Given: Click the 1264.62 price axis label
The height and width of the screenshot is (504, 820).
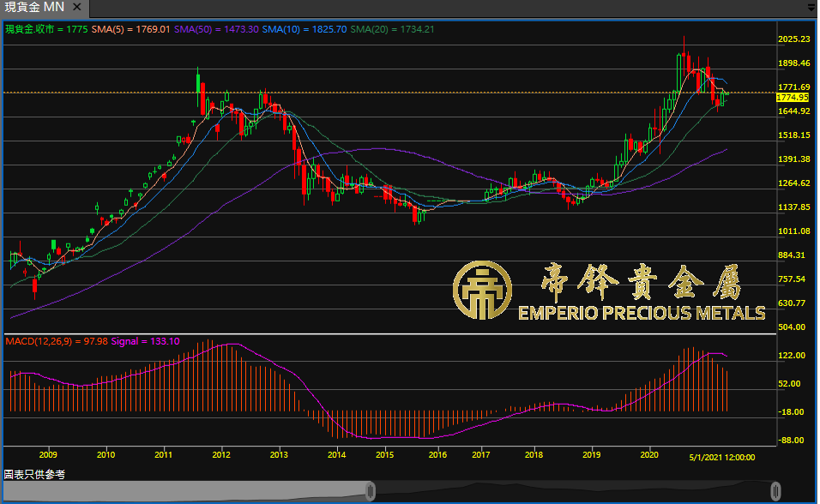Looking at the screenshot, I should (x=794, y=183).
